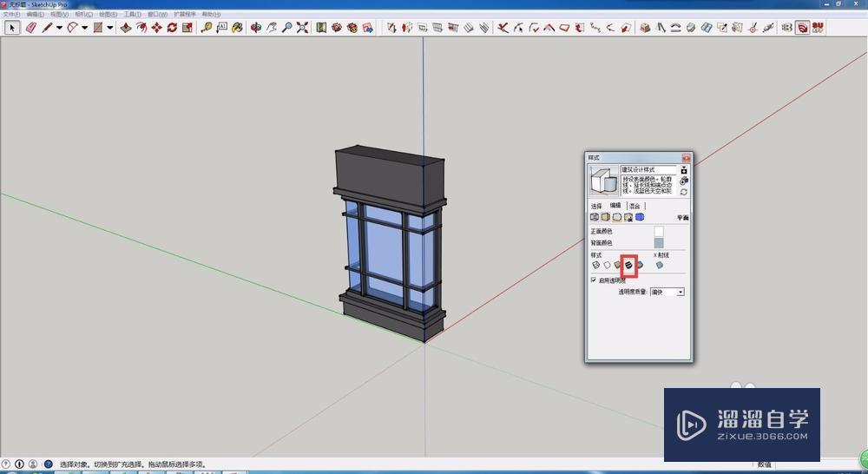868x474 pixels.
Task: Choose the Arc tool
Action: point(73,27)
